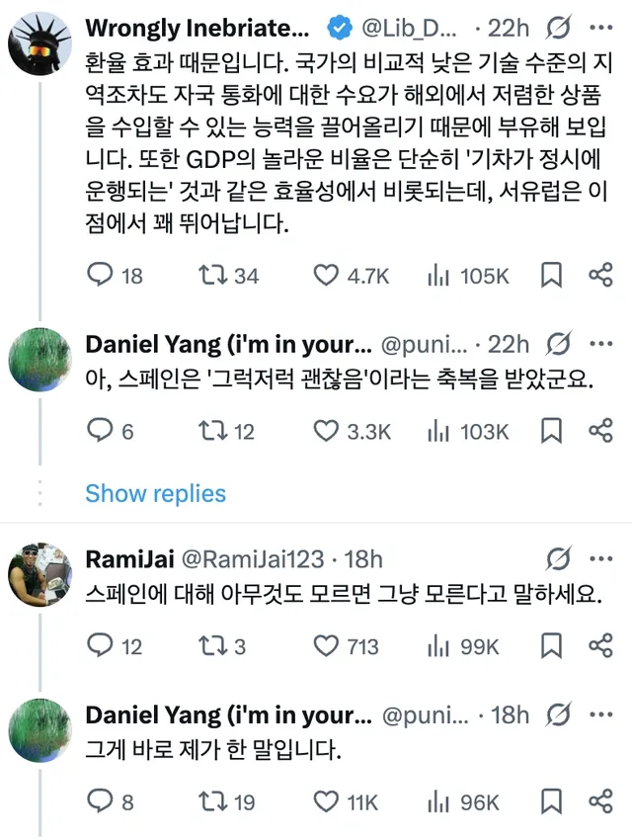This screenshot has width=632, height=840.
Task: Bookmark Daniel Yang's tweet with 3.3K likes
Action: tap(551, 431)
